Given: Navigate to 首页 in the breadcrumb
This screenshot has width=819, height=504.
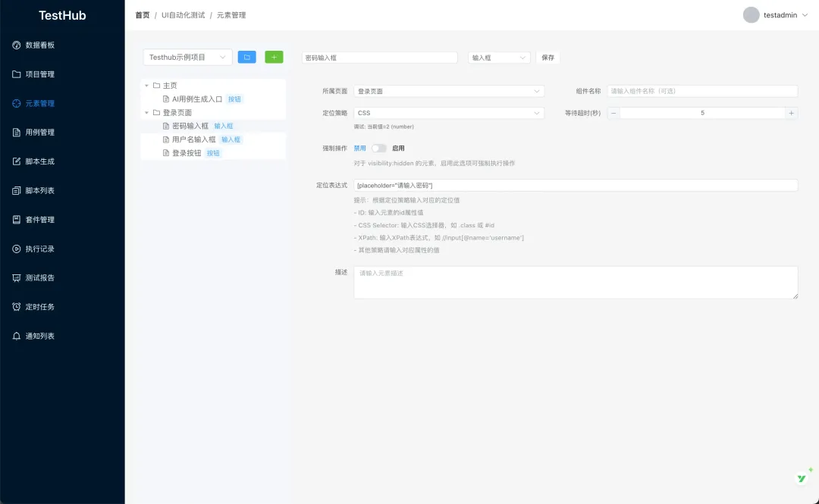Looking at the screenshot, I should point(142,14).
